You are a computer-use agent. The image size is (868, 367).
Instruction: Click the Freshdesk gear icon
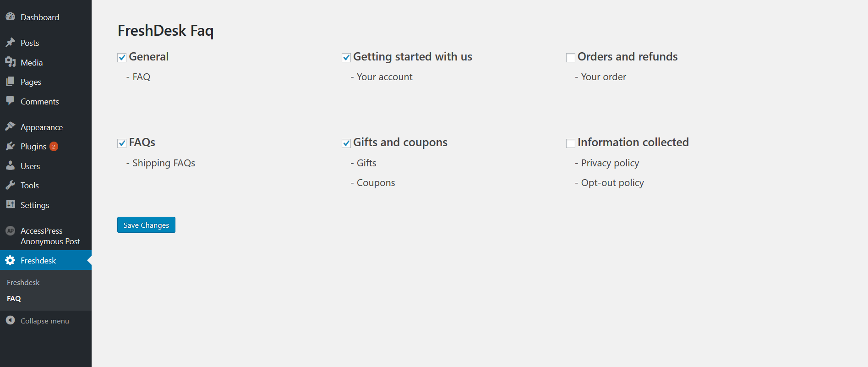(x=10, y=260)
